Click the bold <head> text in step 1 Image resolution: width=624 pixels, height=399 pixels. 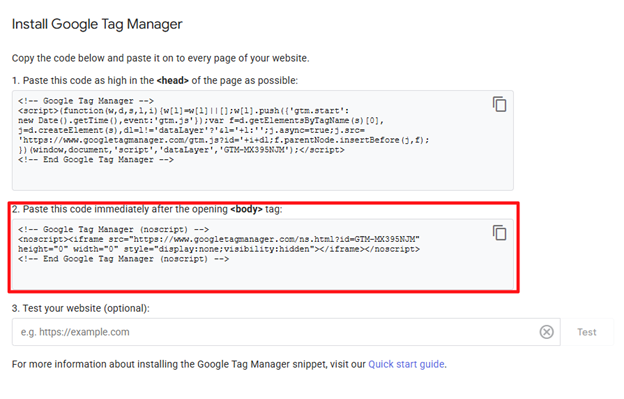(172, 80)
